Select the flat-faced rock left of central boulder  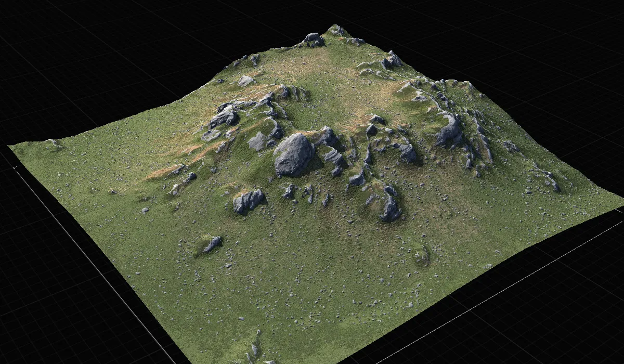tap(257, 141)
